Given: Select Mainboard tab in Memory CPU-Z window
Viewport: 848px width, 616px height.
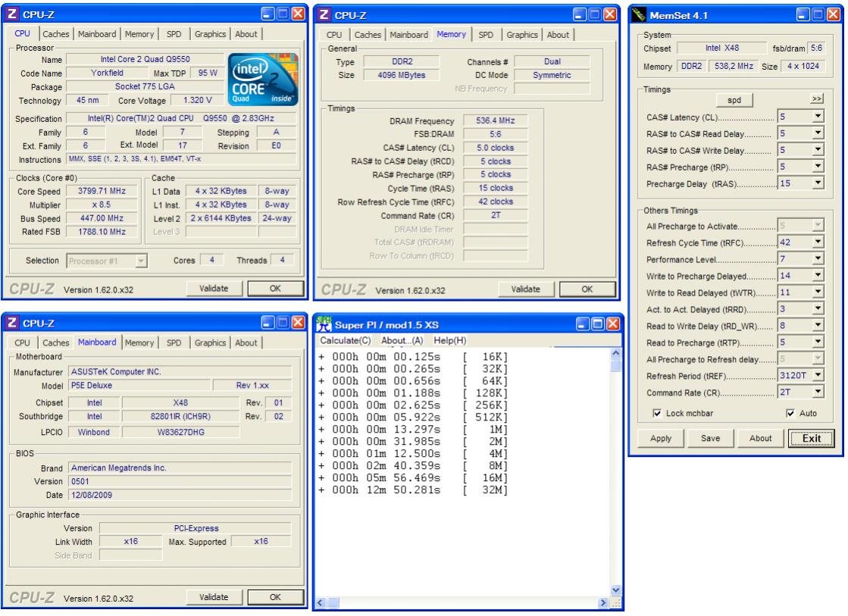Looking at the screenshot, I should tap(408, 35).
